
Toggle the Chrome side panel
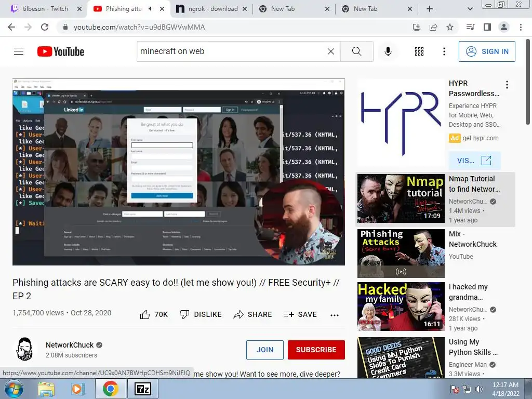[487, 27]
